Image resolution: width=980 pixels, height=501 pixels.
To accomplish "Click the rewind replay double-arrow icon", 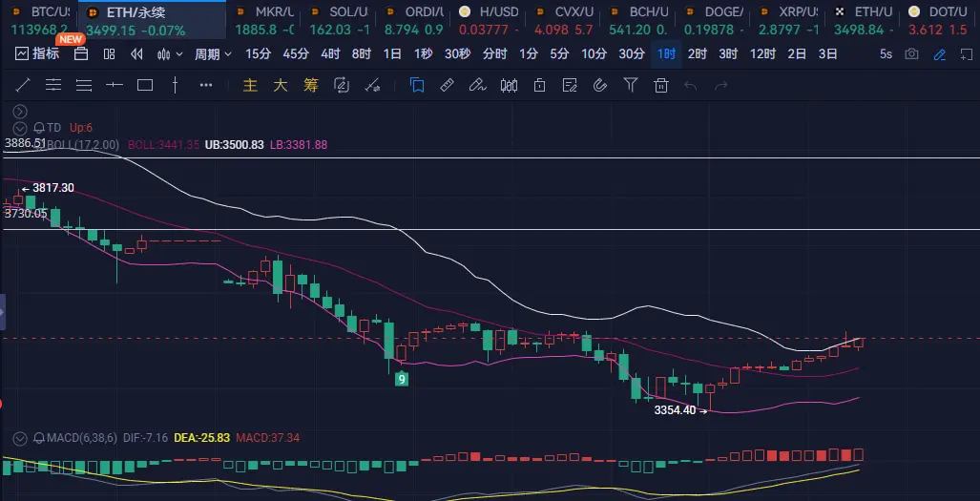I will coord(136,54).
